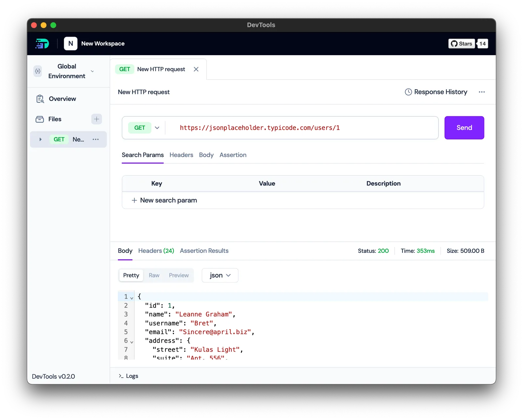Open the Global Environment variables icon
Viewport: 523px width, 420px height.
(x=38, y=71)
